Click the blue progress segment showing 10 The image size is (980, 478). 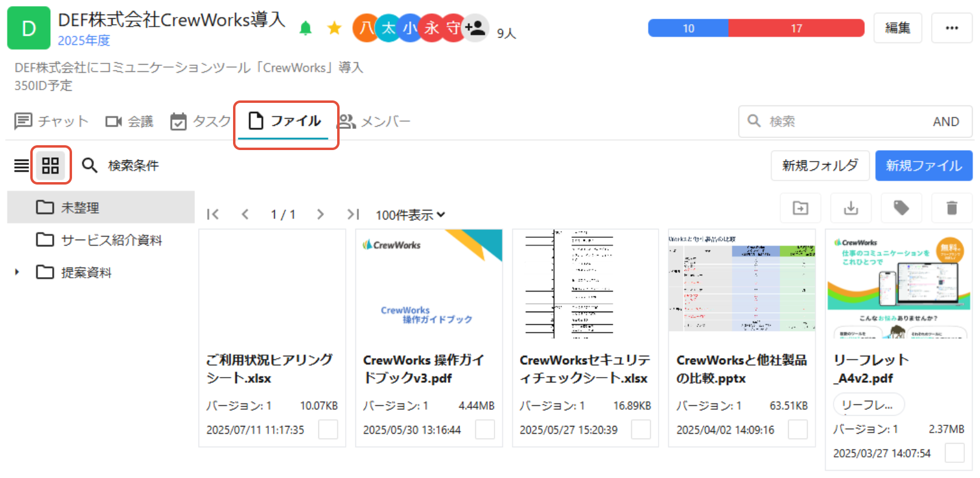688,28
